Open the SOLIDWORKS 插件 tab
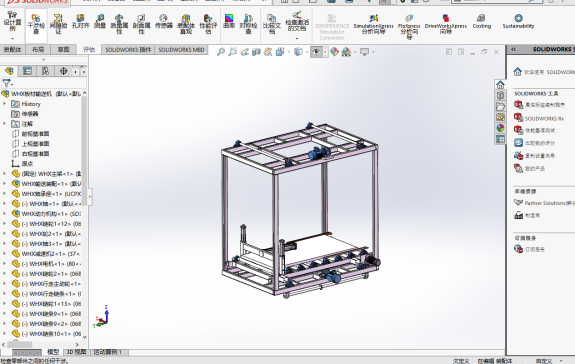This screenshot has height=364, width=575. pyautogui.click(x=128, y=49)
